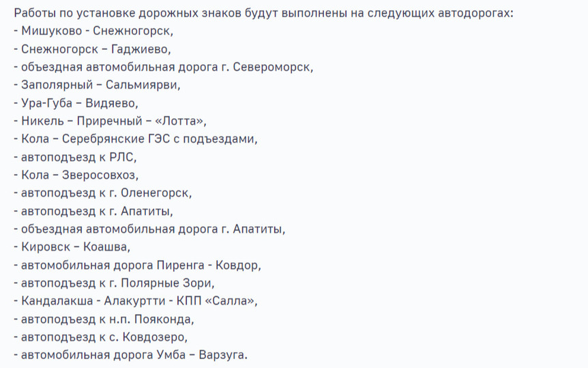Click the Пиренга - Ковдор road entry
Image resolution: width=588 pixels, height=368 pixels.
(138, 265)
